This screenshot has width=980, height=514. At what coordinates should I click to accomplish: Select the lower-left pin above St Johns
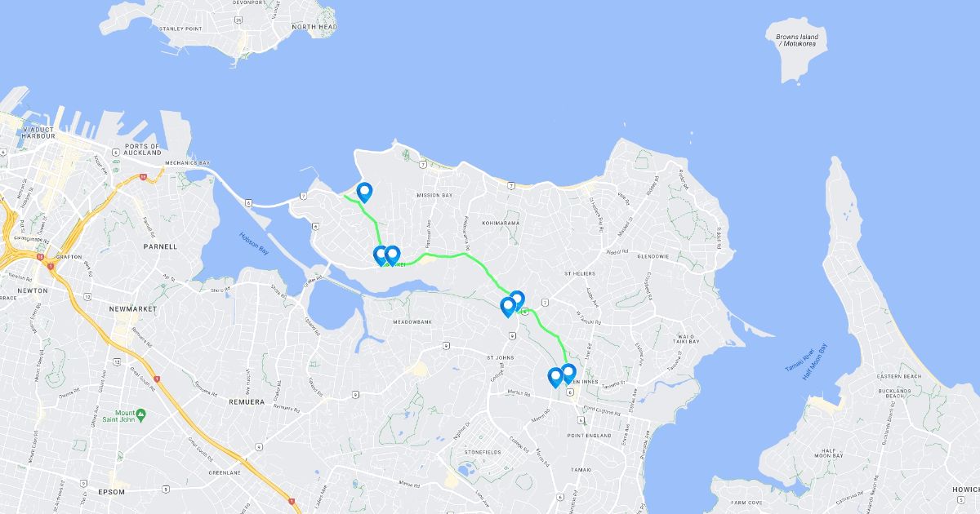point(507,308)
